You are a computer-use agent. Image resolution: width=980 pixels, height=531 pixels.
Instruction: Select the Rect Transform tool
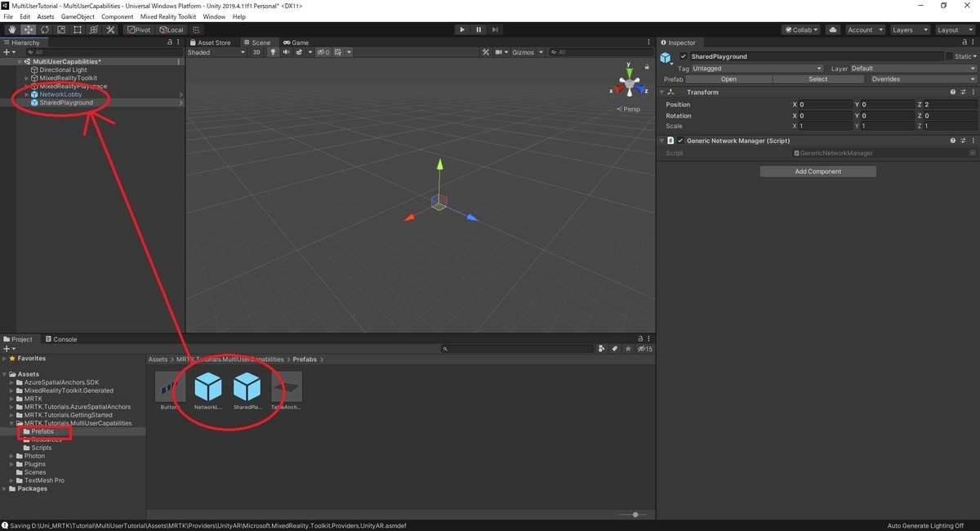tap(78, 29)
